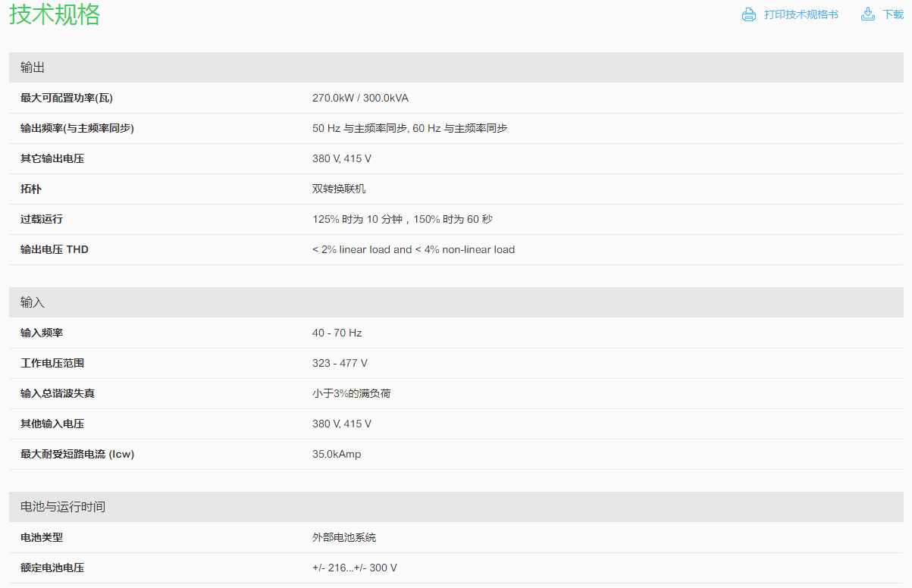The width and height of the screenshot is (912, 588).
Task: Toggle the 电池与运行时间 section header
Action: [x=456, y=507]
